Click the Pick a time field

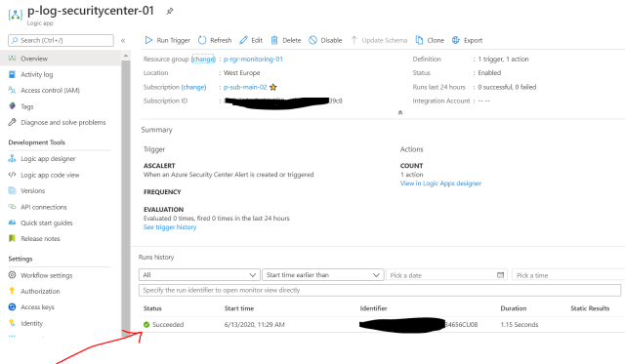(568, 275)
